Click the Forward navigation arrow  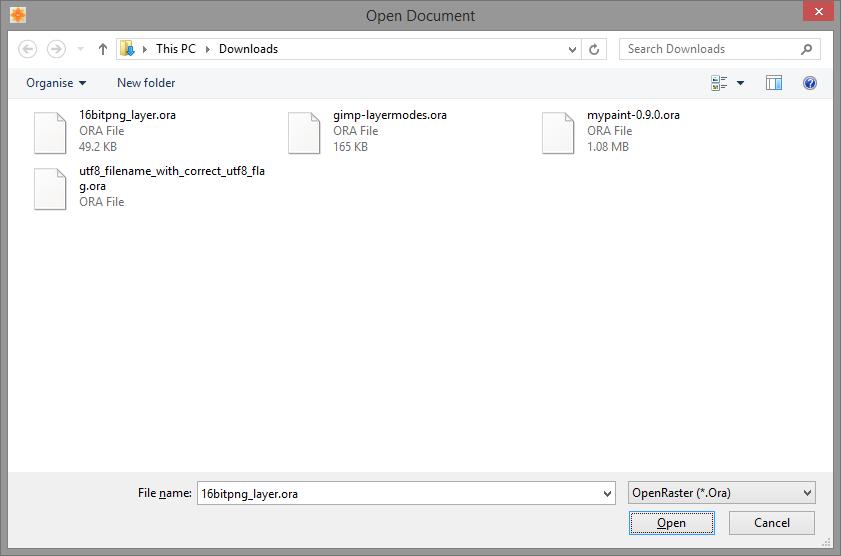click(x=56, y=49)
